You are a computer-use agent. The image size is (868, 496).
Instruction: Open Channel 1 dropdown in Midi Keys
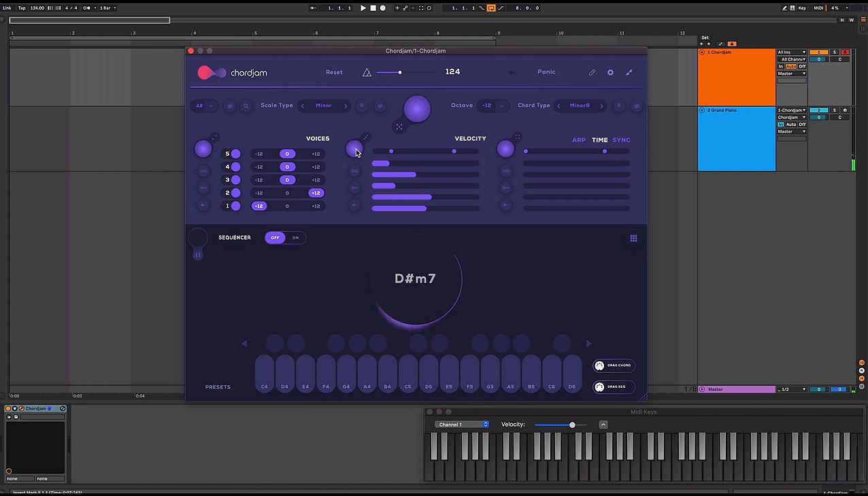pyautogui.click(x=462, y=425)
